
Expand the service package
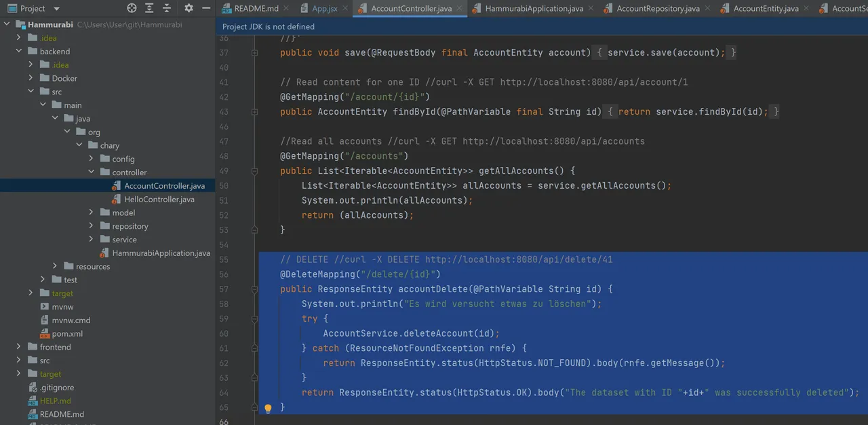(92, 240)
